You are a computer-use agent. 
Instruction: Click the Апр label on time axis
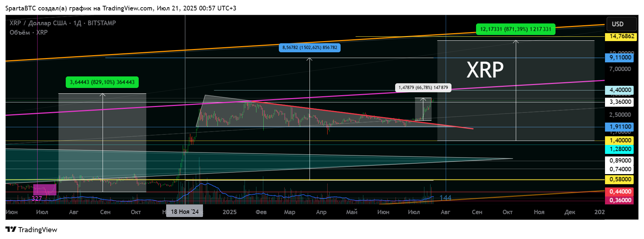[x=321, y=212]
